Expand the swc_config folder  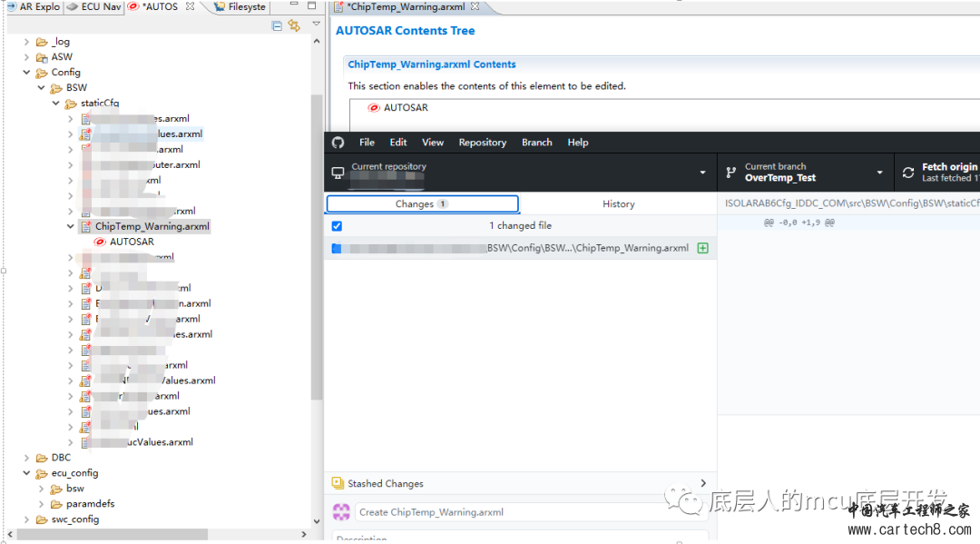pos(26,519)
